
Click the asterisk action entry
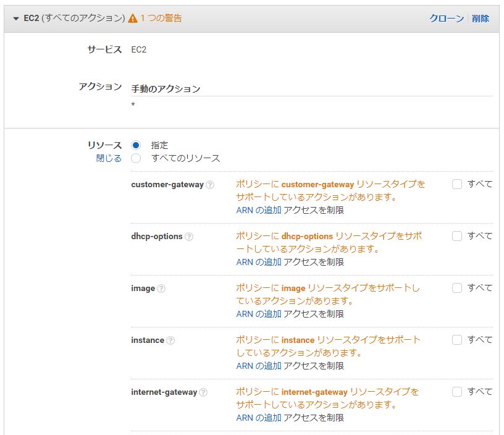point(133,104)
